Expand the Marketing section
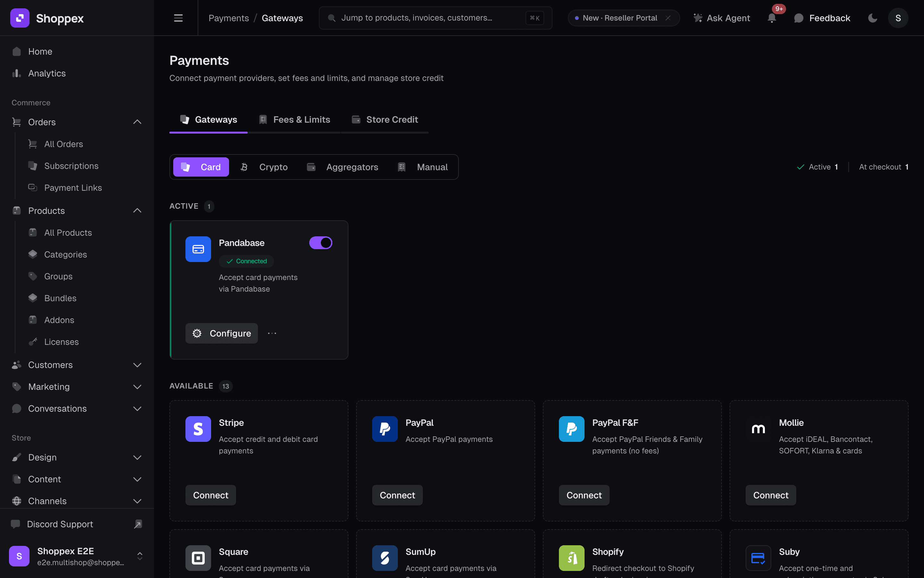 [137, 387]
